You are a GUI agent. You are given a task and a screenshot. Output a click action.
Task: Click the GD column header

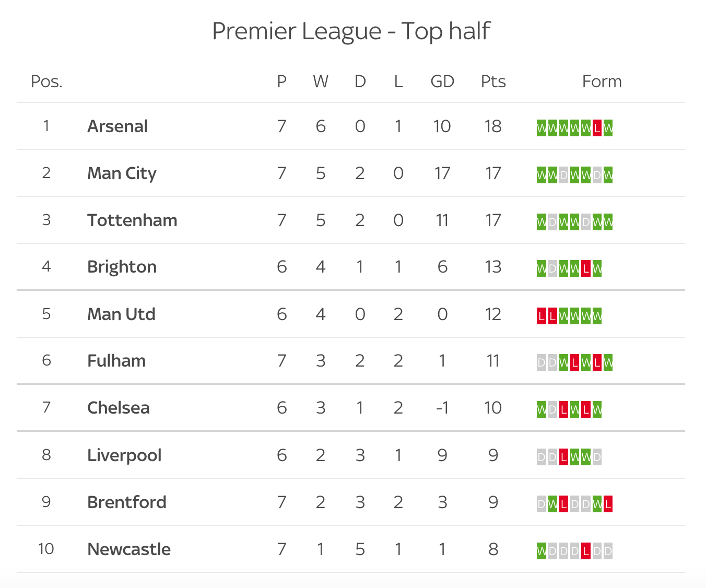tap(442, 81)
